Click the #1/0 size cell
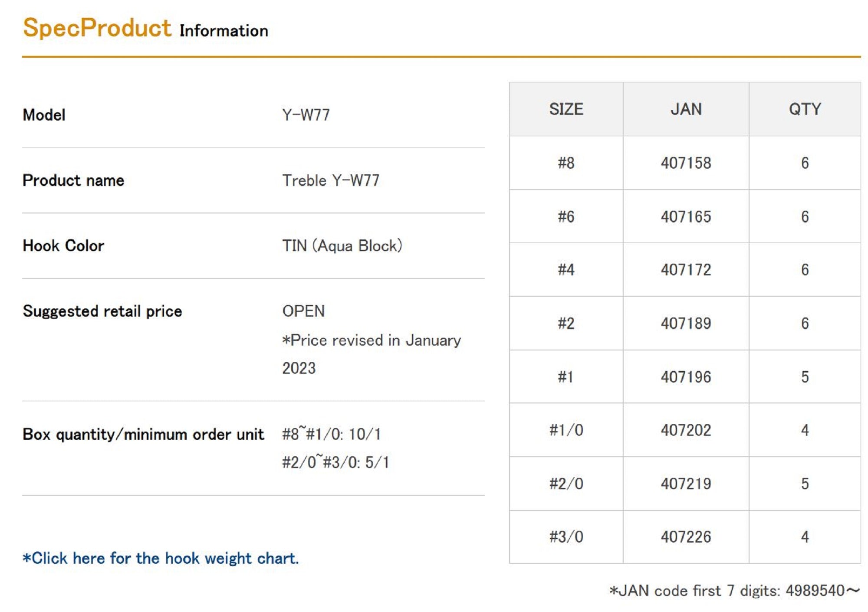868x612 pixels. point(566,430)
